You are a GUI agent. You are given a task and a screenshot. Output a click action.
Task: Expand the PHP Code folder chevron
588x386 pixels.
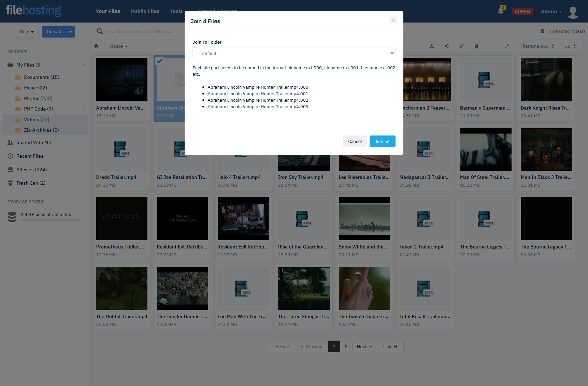click(83, 109)
